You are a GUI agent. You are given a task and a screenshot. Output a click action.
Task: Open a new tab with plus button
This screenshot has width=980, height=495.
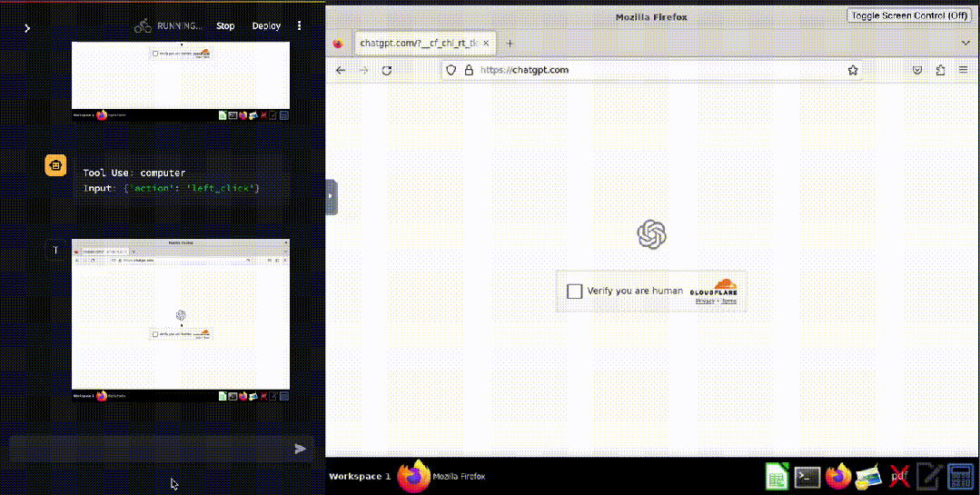point(510,43)
